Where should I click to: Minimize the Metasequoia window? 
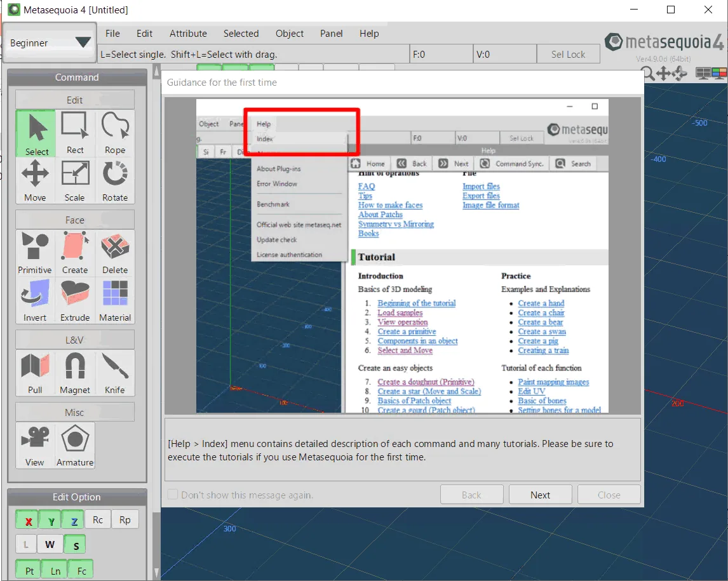(634, 10)
